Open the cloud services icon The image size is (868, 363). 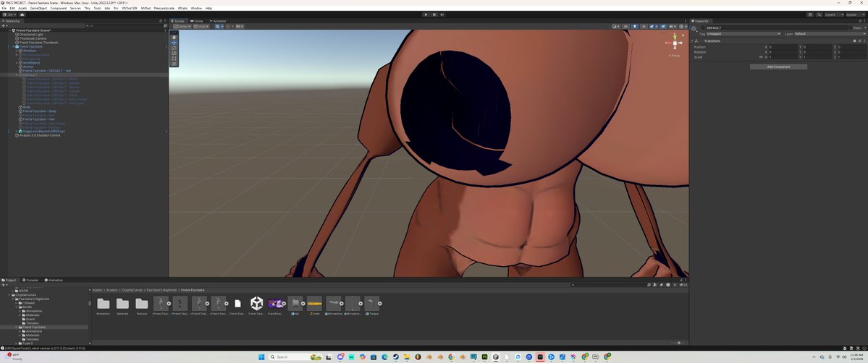click(x=22, y=14)
